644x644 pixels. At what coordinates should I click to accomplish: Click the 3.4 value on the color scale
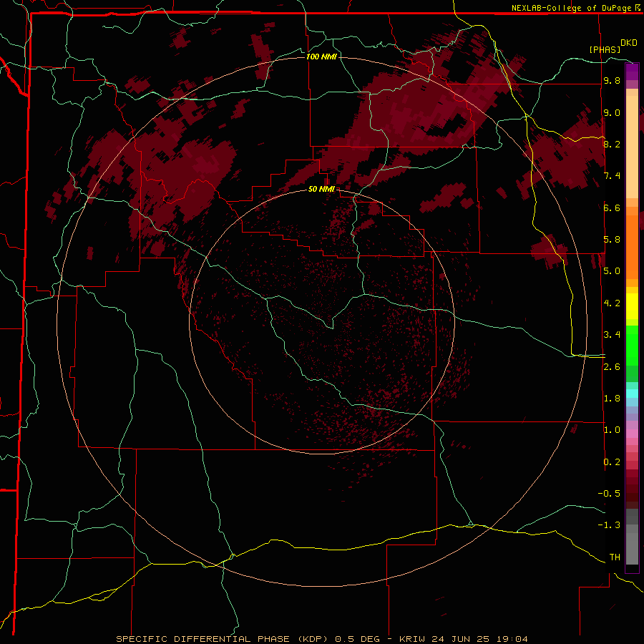612,335
